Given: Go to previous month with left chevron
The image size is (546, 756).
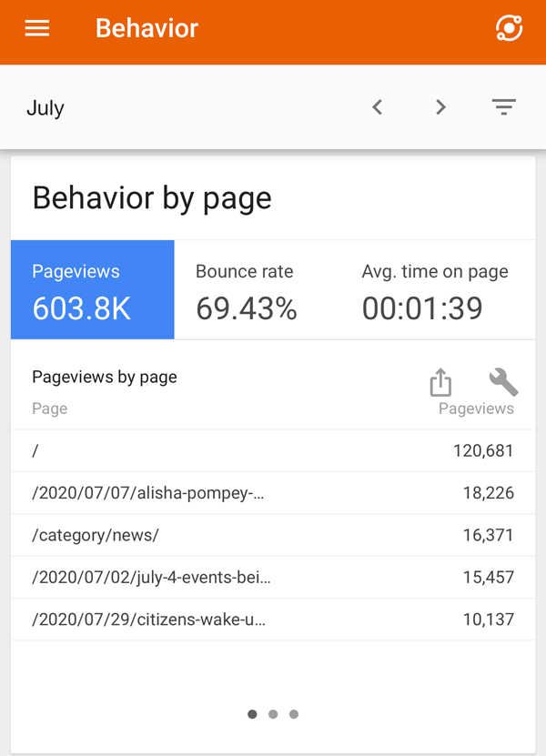Looking at the screenshot, I should click(377, 107).
